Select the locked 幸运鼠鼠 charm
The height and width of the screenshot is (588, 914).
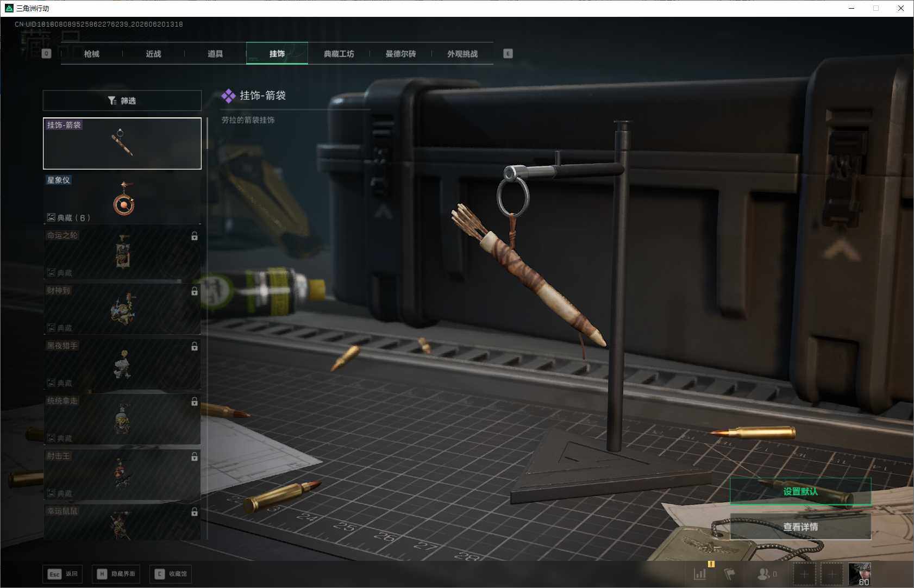[122, 522]
